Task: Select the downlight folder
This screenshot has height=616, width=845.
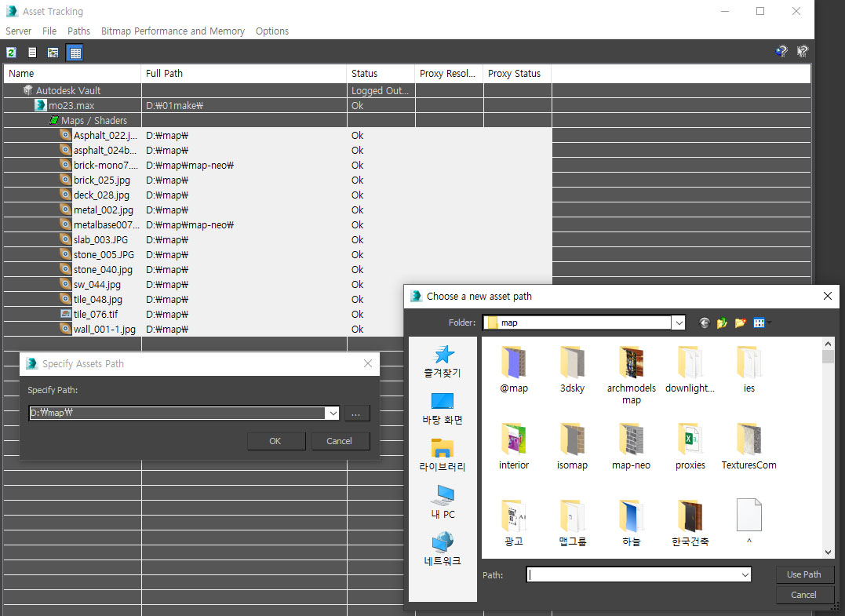Action: point(690,370)
